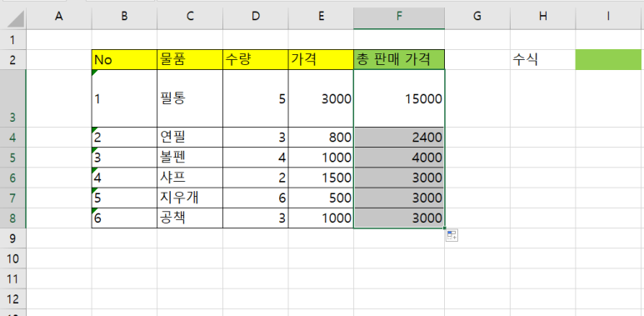The height and width of the screenshot is (316, 644).
Task: Click the '가격' header cell
Action: [321, 60]
